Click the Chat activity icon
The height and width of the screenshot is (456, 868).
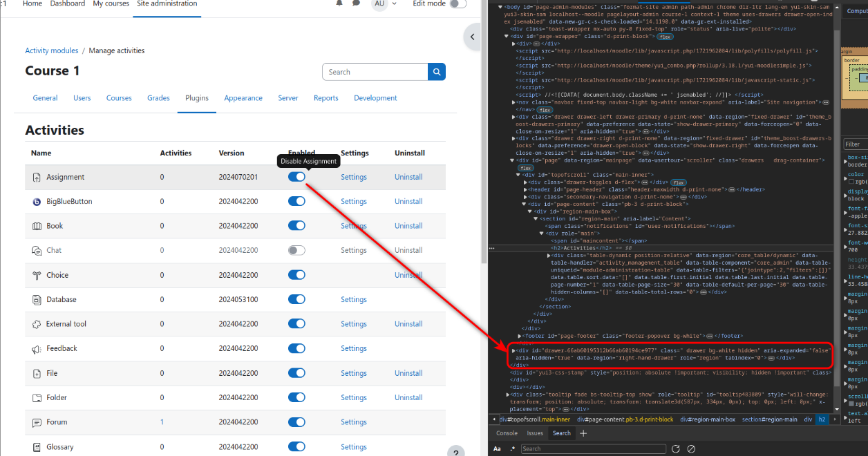coord(37,251)
